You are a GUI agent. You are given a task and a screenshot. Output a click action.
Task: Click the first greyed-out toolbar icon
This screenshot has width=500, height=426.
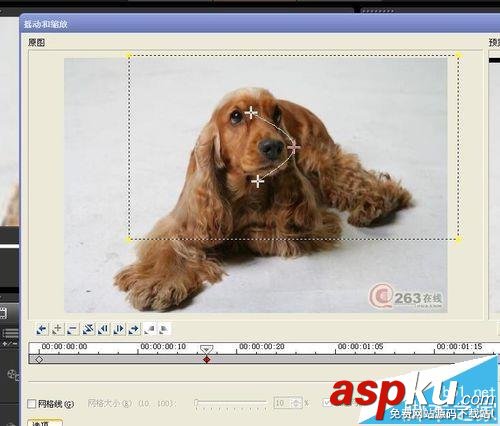(x=149, y=329)
